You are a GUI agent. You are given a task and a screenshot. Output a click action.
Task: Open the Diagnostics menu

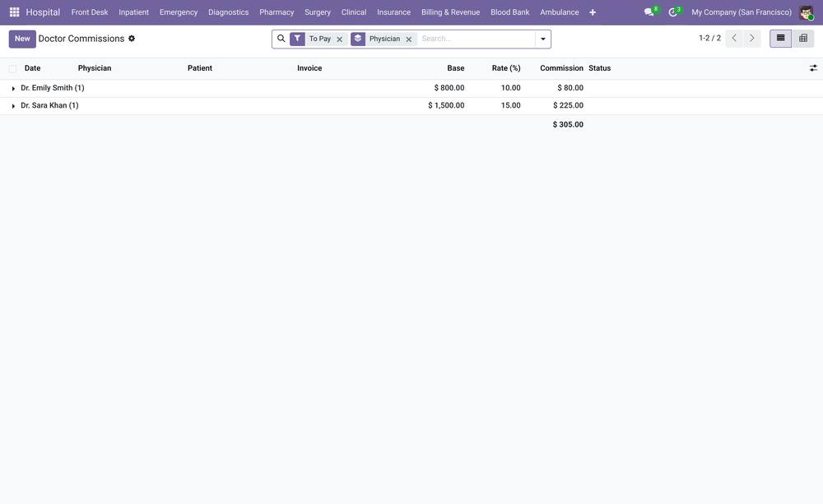pyautogui.click(x=228, y=12)
